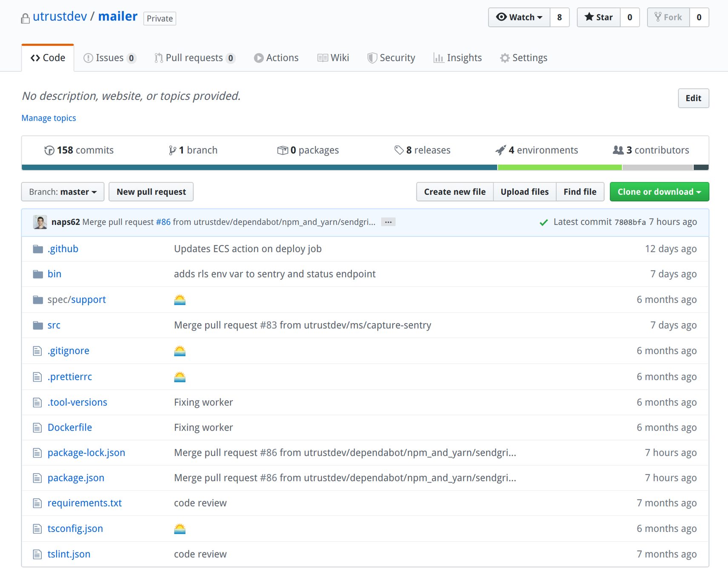Click the sunrise emoji in the spec/support row
The width and height of the screenshot is (728, 574).
(180, 300)
